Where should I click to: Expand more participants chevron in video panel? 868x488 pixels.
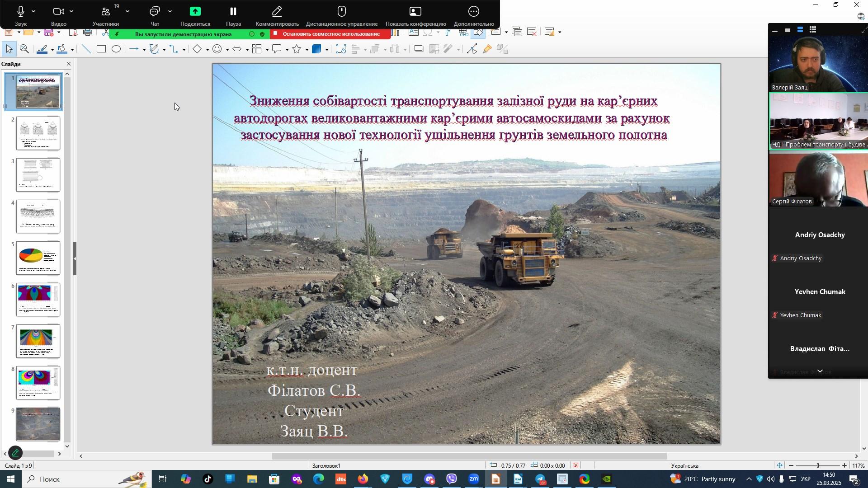820,371
